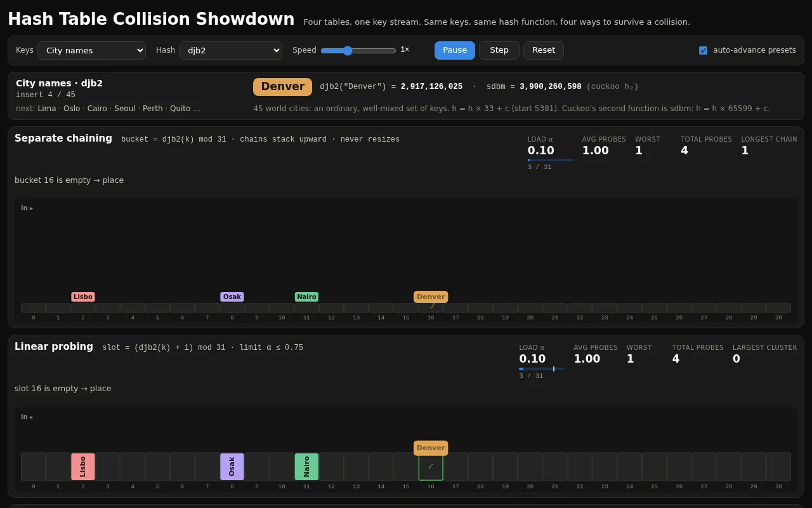
Task: Click the djb2 hash value 2,917,126,025
Action: click(431, 87)
